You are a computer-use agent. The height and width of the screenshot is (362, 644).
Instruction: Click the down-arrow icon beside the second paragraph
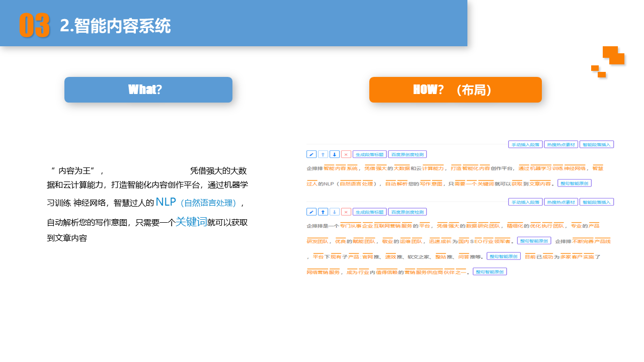334,211
